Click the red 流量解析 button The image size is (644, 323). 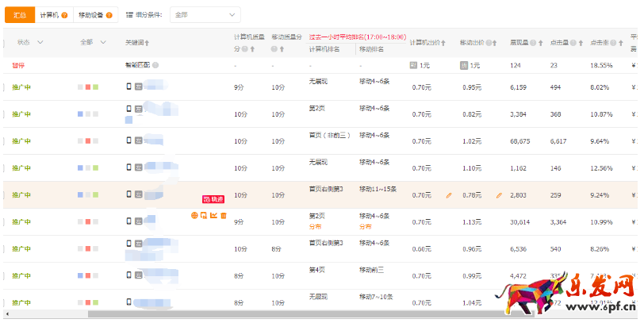[213, 199]
